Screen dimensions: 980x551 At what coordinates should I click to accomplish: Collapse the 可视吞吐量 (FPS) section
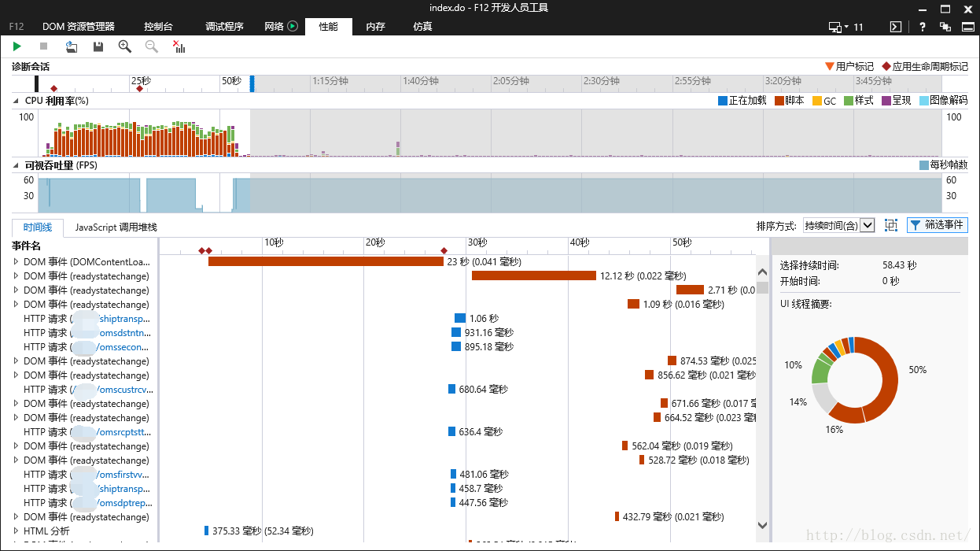click(17, 165)
